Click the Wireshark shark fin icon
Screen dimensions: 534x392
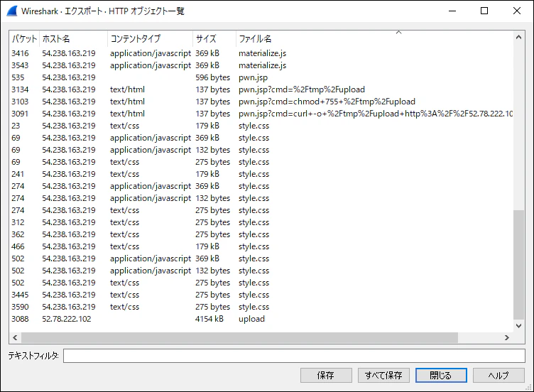[x=11, y=11]
